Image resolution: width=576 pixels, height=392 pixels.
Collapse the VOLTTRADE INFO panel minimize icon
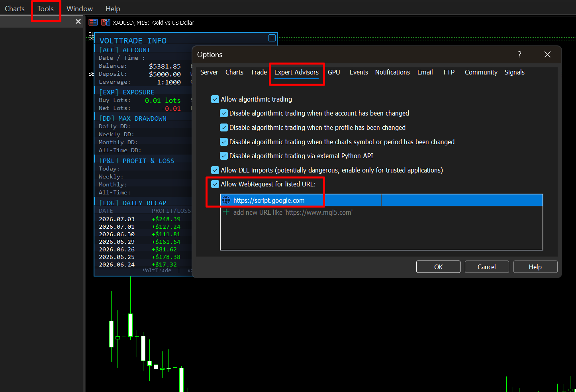pos(272,38)
